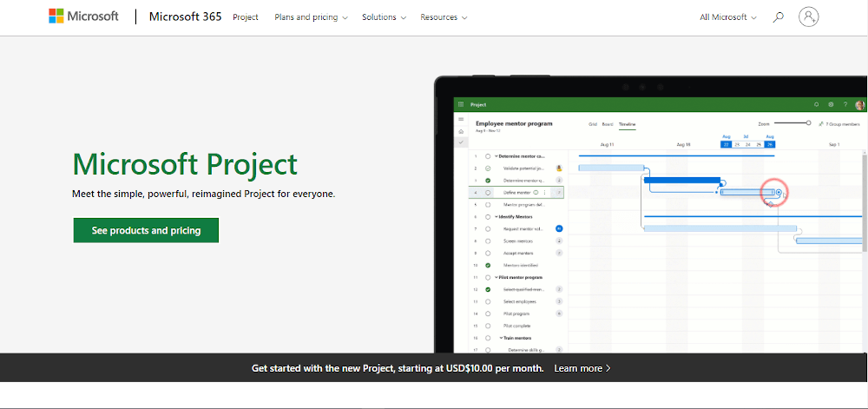Uncheck completed Determine mentor q... task row 3
Image resolution: width=868 pixels, height=409 pixels.
tap(488, 181)
